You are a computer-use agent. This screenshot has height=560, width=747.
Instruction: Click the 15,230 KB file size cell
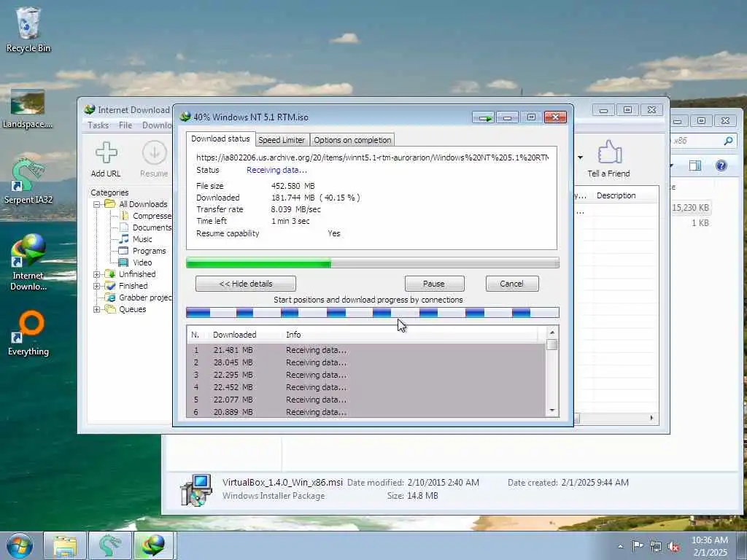(690, 208)
